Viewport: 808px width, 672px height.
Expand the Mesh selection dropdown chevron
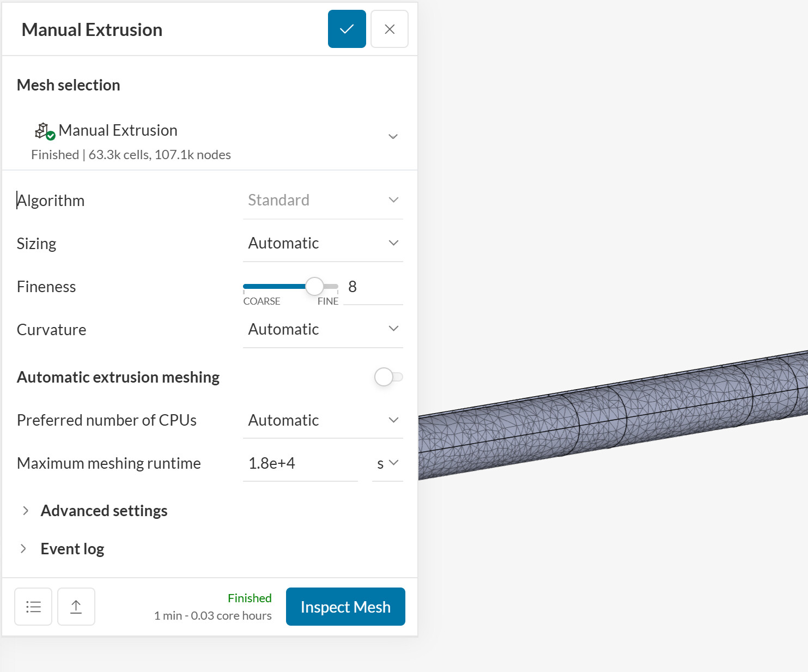tap(393, 136)
